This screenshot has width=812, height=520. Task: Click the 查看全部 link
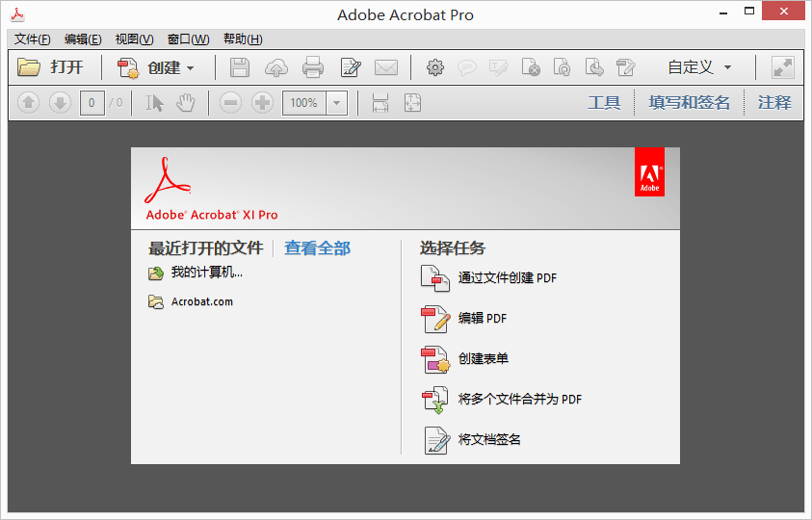pyautogui.click(x=318, y=248)
